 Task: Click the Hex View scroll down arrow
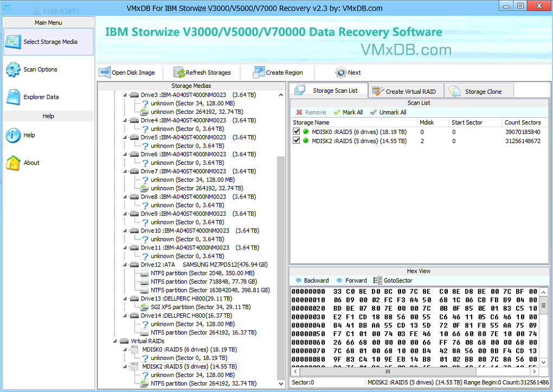click(x=543, y=362)
